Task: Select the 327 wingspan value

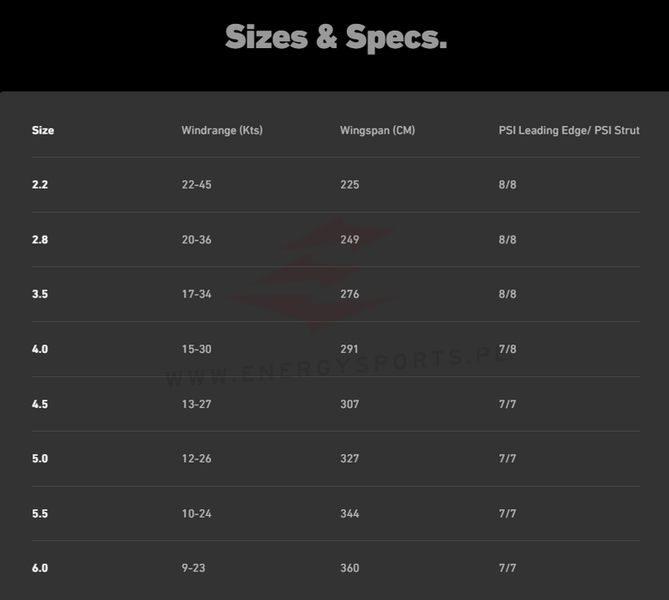Action: tap(350, 459)
